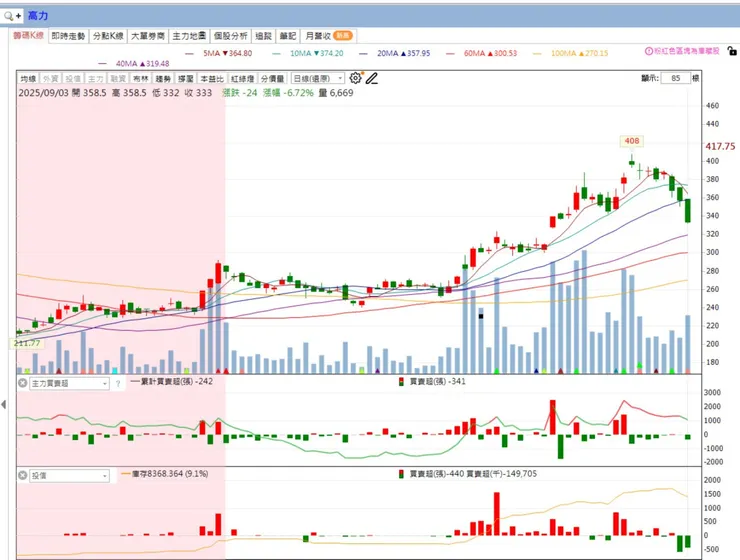Toggle the 均線 overlay button
740x560 pixels.
point(28,78)
